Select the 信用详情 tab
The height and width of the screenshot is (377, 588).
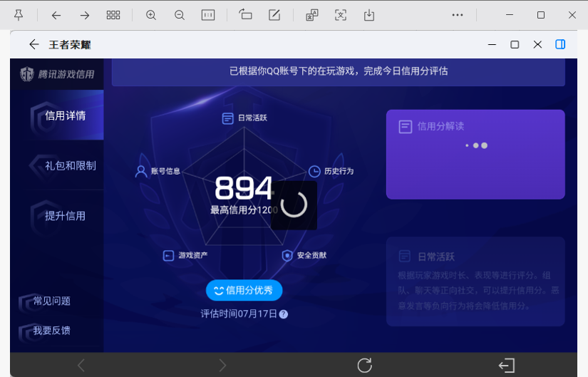coord(57,115)
